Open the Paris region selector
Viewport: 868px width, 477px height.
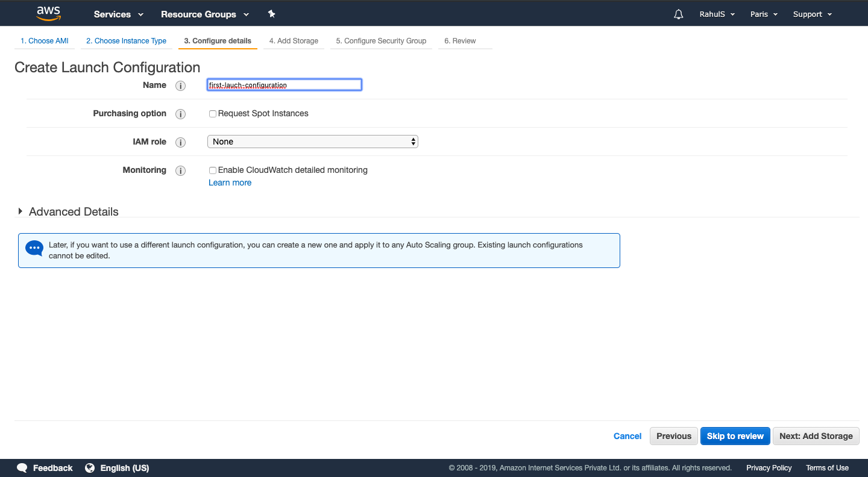tap(763, 13)
